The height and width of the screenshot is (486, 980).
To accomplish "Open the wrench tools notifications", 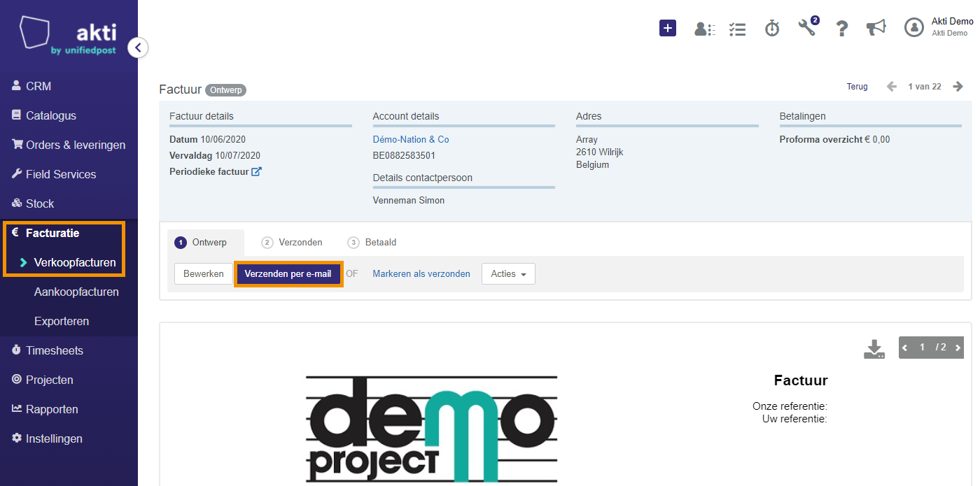I will pos(808,27).
